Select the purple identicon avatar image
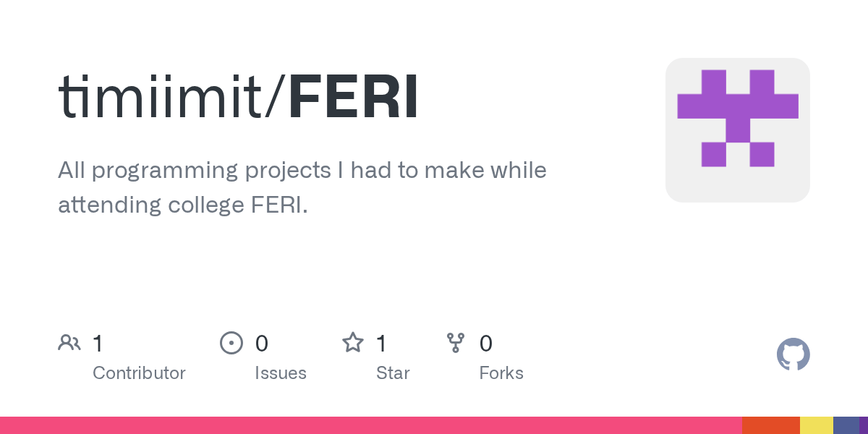This screenshot has width=868, height=434. (x=738, y=130)
